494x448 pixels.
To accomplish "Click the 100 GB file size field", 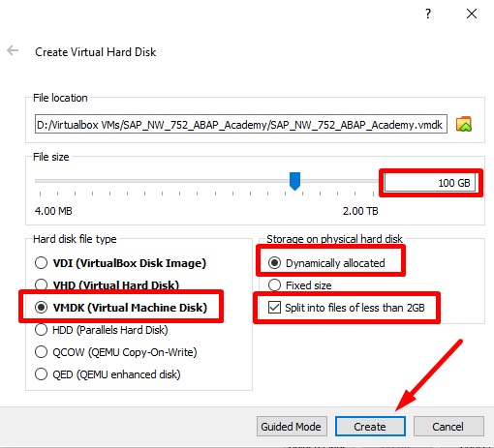I will coord(430,183).
